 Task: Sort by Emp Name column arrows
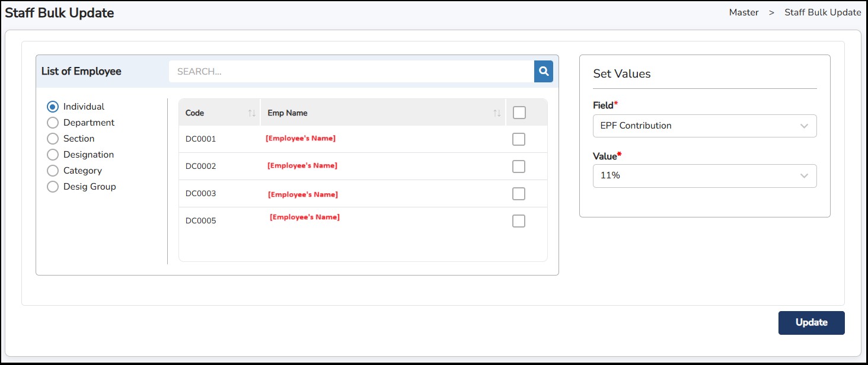[497, 113]
